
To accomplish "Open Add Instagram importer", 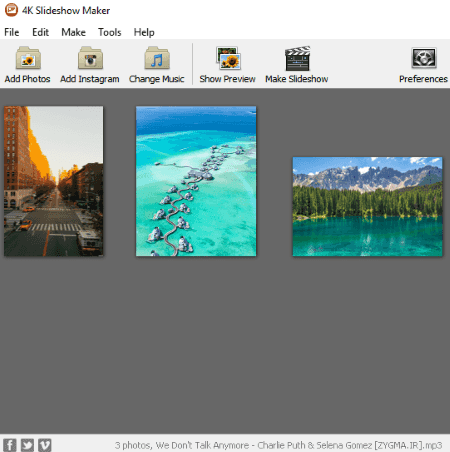I will coord(90,64).
